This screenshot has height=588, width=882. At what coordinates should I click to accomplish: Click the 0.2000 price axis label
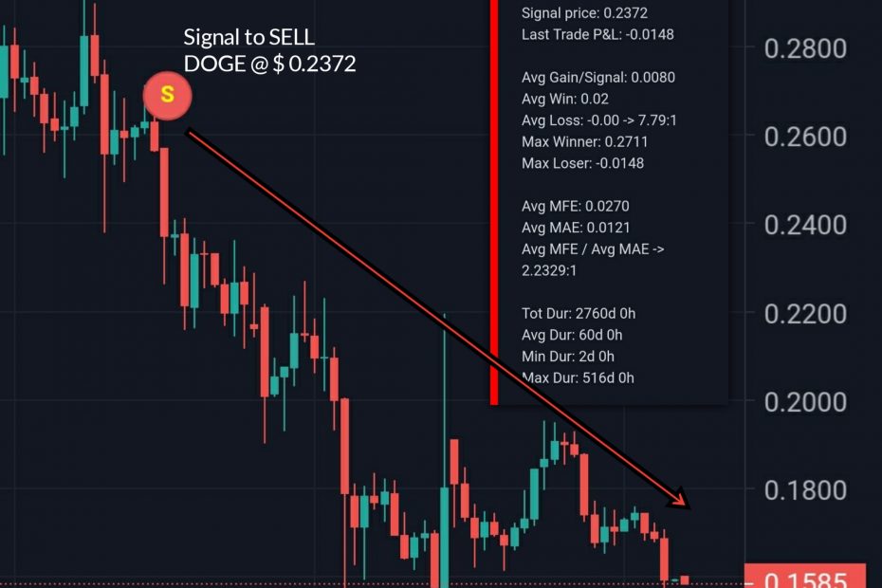click(805, 402)
